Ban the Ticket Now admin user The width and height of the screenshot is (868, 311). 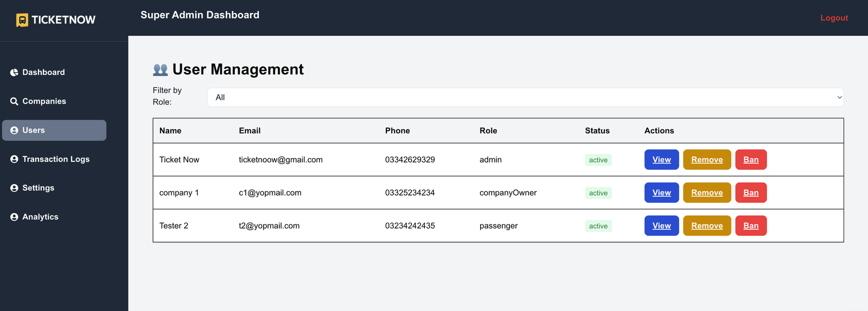pyautogui.click(x=751, y=160)
